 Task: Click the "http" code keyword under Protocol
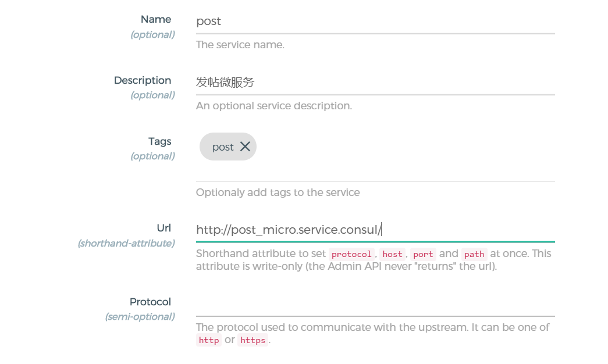(209, 340)
